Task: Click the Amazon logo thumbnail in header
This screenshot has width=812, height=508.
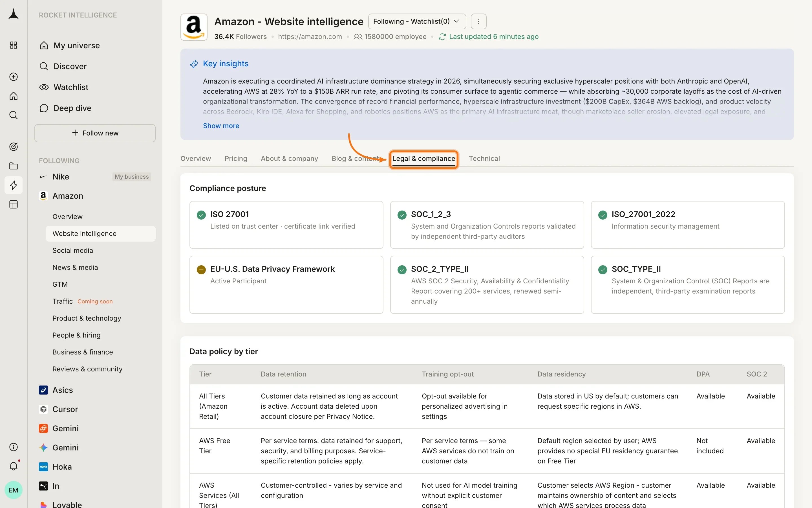Action: [194, 27]
